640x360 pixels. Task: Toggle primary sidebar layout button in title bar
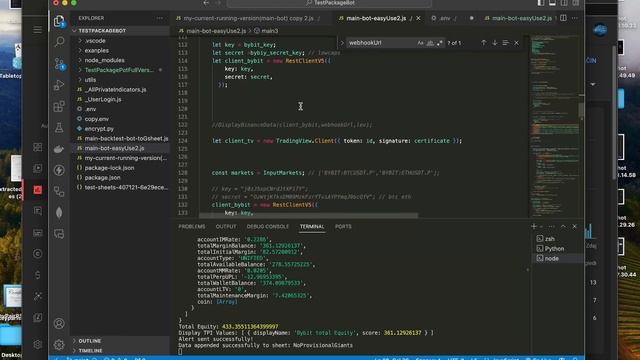[540, 3]
